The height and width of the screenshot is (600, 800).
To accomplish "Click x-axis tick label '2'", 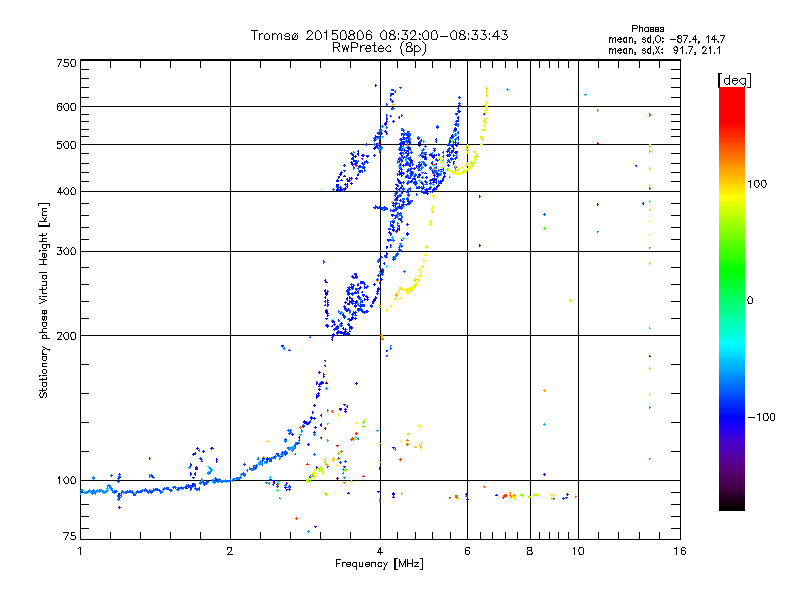I will pyautogui.click(x=230, y=551).
